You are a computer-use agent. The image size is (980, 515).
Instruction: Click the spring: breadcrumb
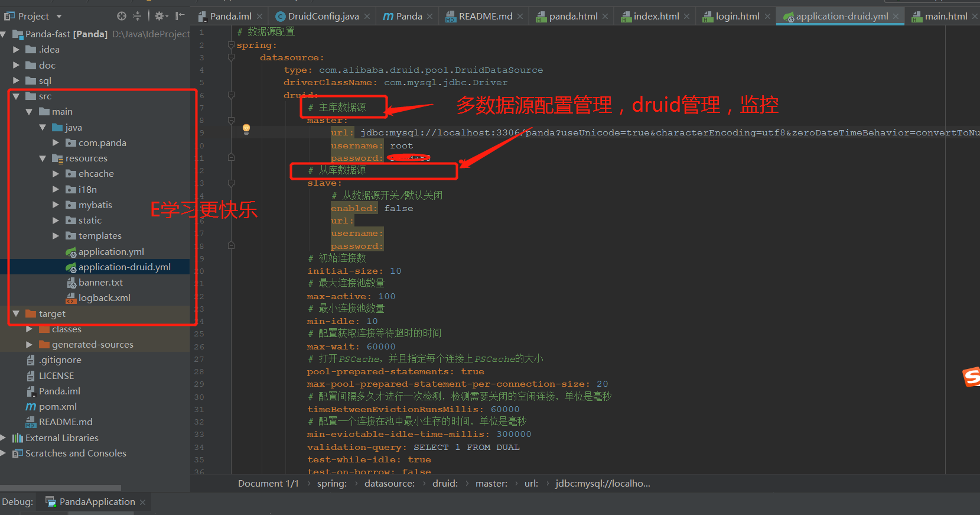pyautogui.click(x=332, y=484)
